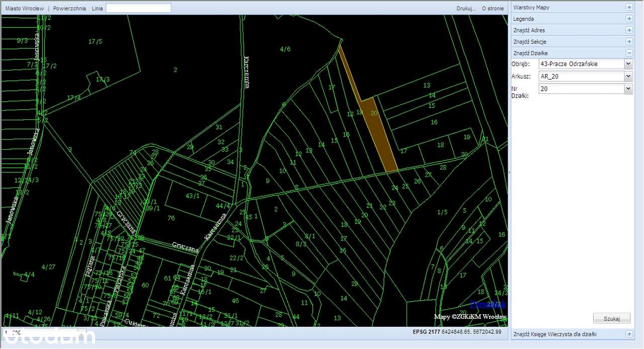This screenshot has height=349, width=644.
Task: Select the Linia measurement tool
Action: [97, 9]
